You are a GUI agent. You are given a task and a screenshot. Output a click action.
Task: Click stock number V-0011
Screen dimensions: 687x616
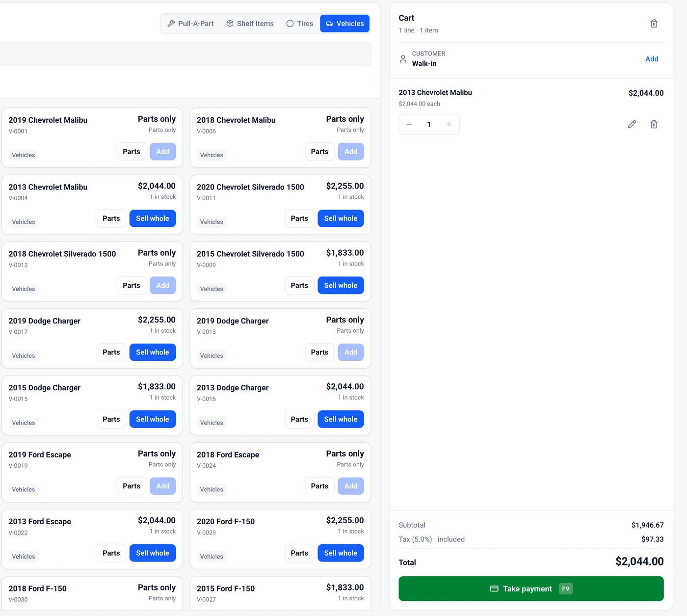pyautogui.click(x=206, y=198)
